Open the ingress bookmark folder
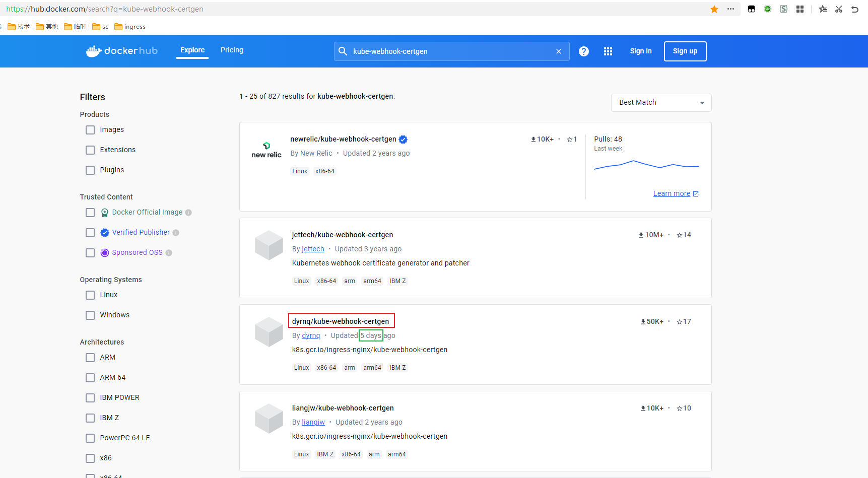 pyautogui.click(x=130, y=27)
